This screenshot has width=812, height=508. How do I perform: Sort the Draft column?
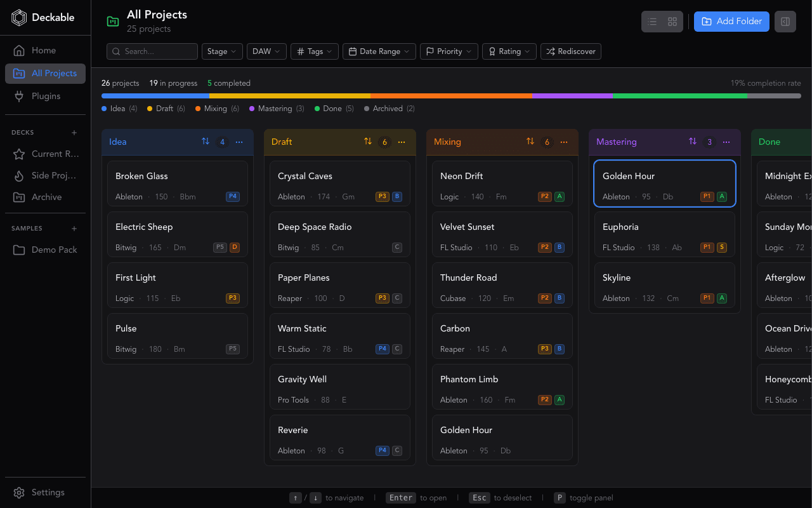pyautogui.click(x=368, y=142)
